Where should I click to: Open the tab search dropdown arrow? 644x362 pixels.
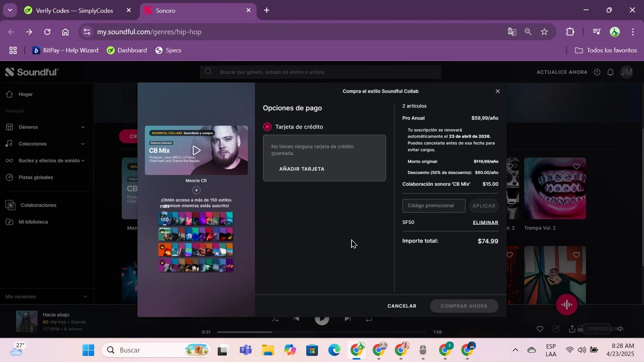point(10,10)
